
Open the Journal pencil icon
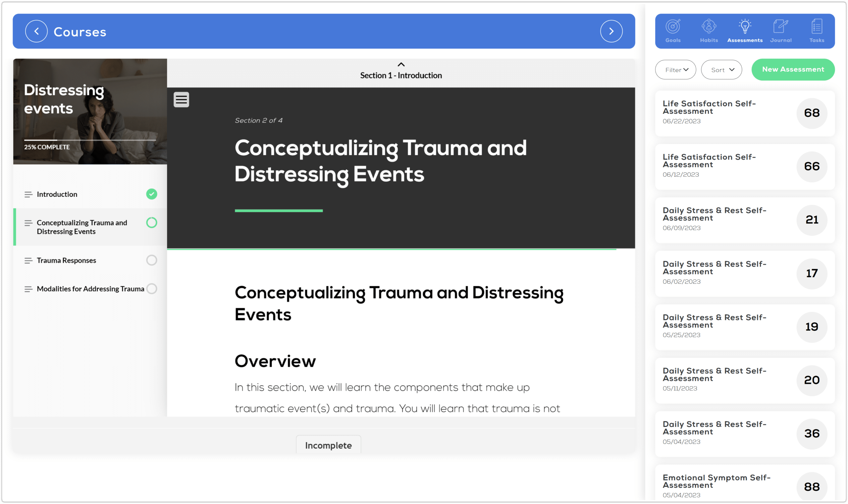coord(780,27)
